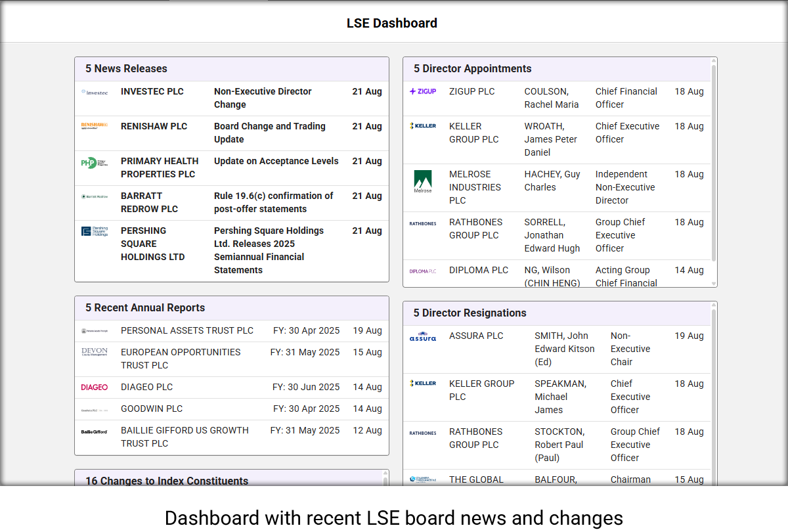Click the 5 Director Appointments header
This screenshot has width=788, height=532.
pos(557,69)
